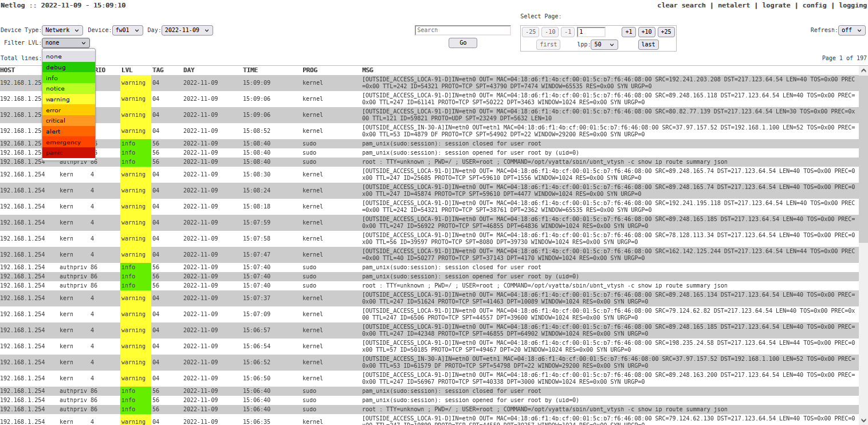Open the Refresh off dropdown
Viewport: 868px width, 425px height.
click(852, 30)
